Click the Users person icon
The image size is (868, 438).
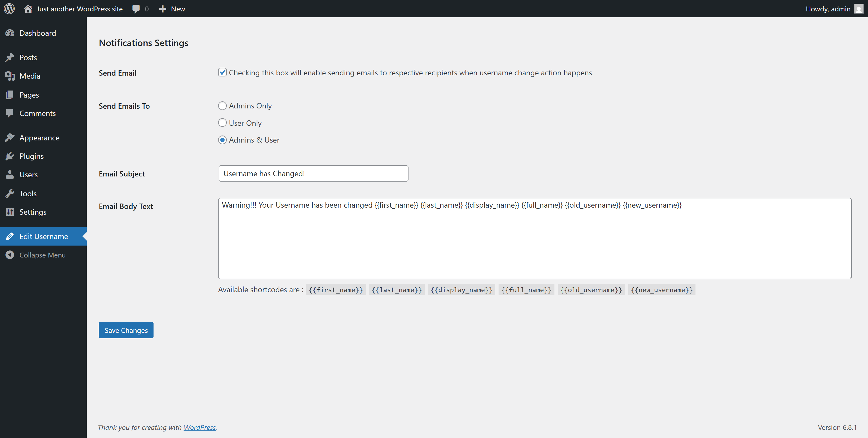(x=10, y=174)
